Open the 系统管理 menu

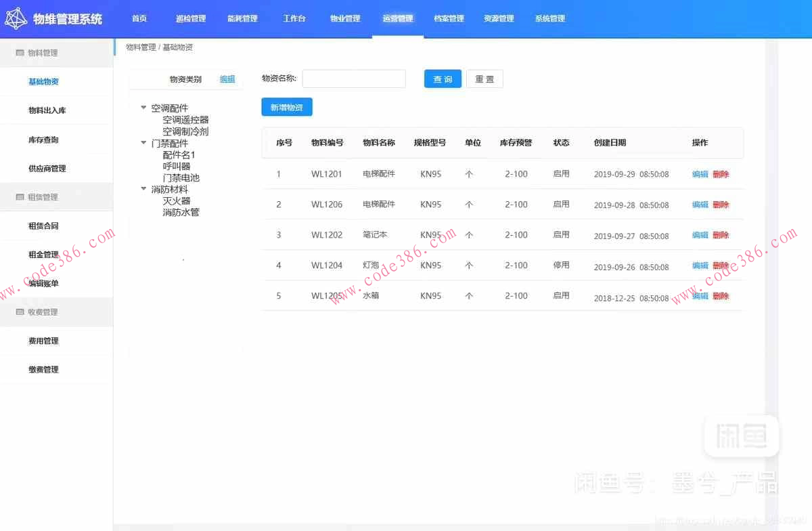[549, 18]
